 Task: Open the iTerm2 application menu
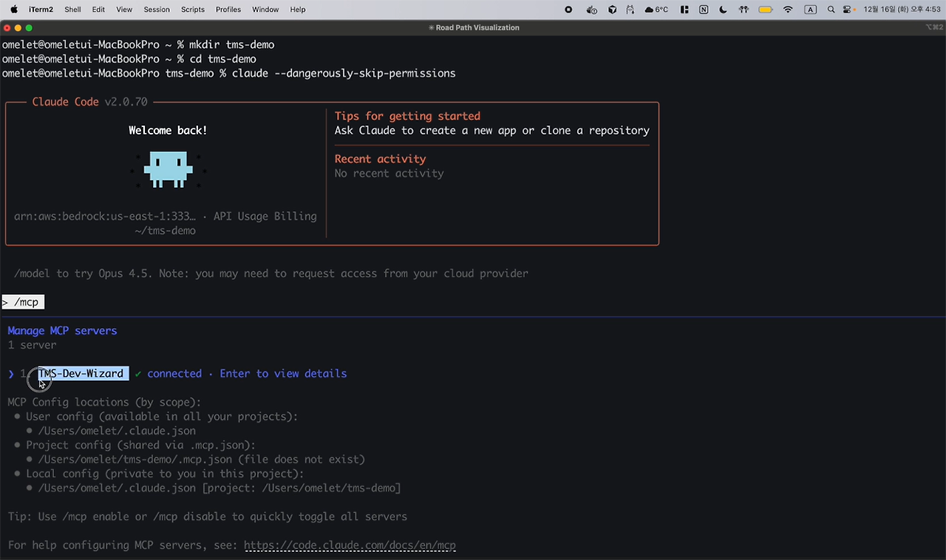tap(41, 10)
